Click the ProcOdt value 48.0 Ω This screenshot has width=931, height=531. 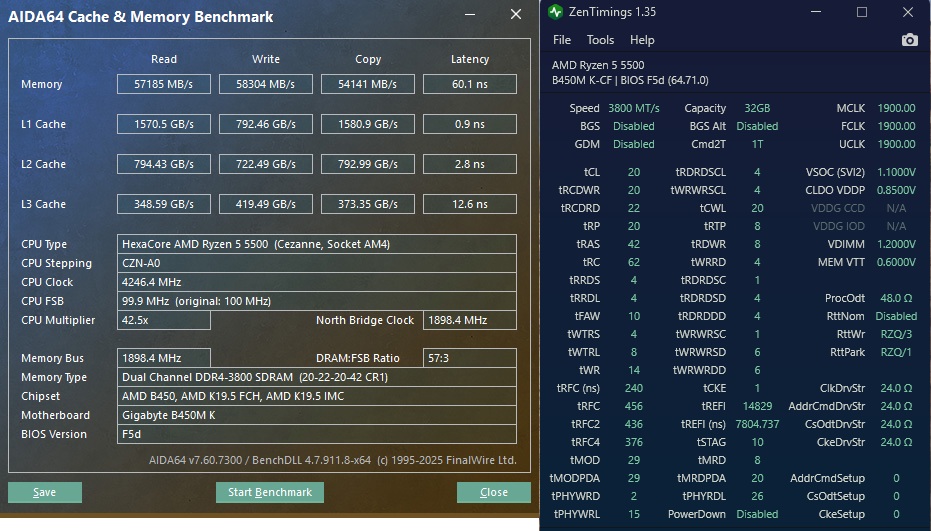pos(897,298)
